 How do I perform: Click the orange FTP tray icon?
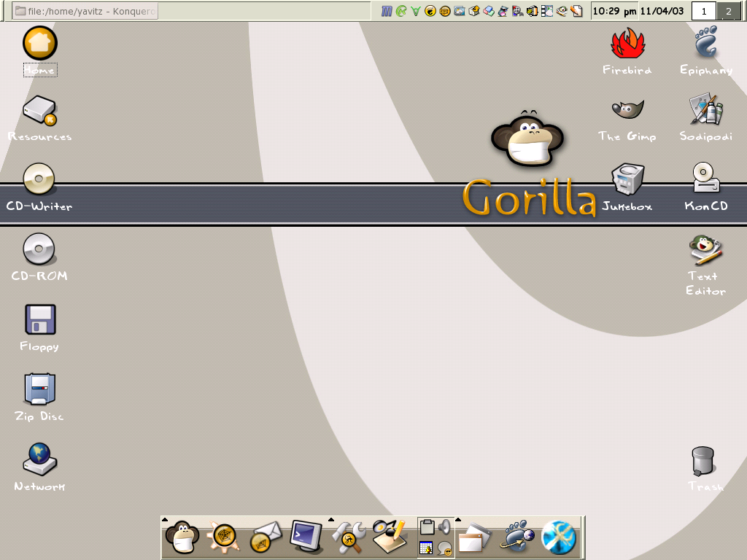[445, 11]
